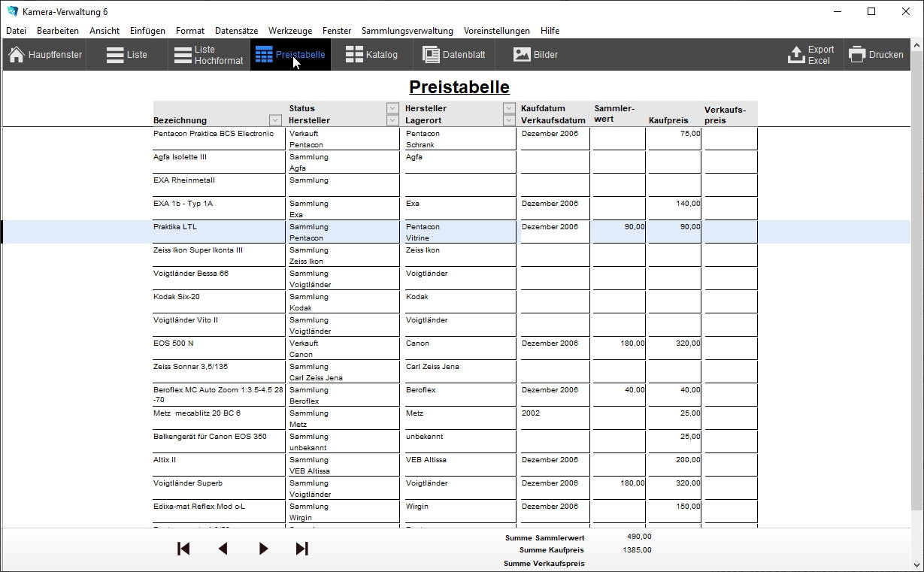Click the vertical scrollbar on the right

(x=916, y=301)
